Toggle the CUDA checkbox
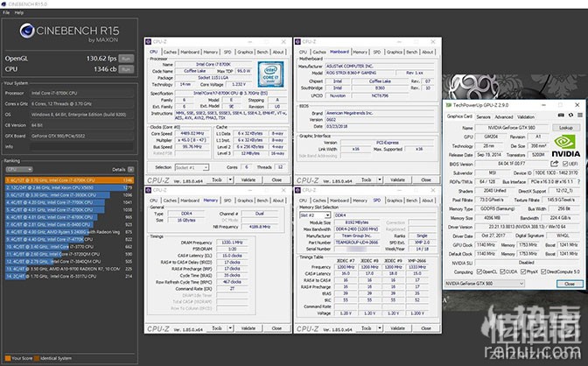This screenshot has width=588, height=366. pyautogui.click(x=502, y=271)
